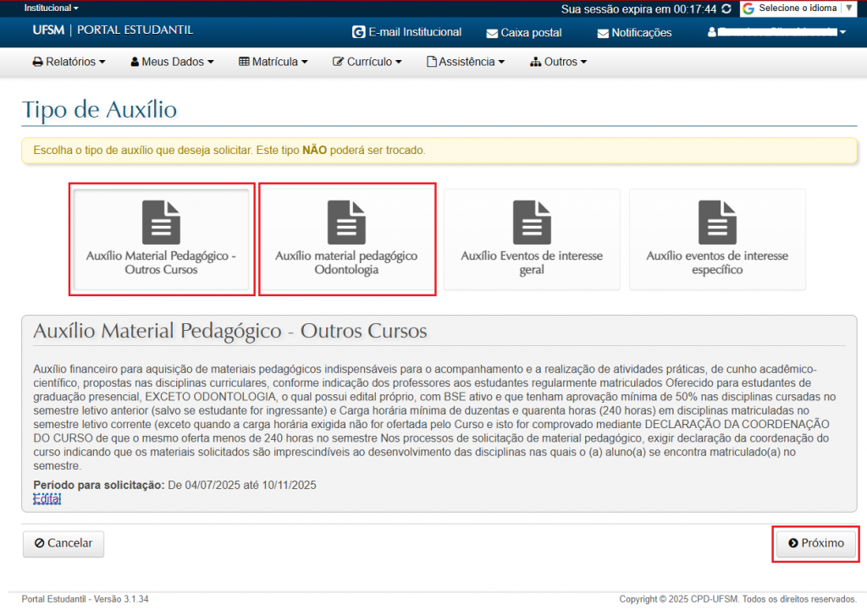The height and width of the screenshot is (616, 867).
Task: Expand the user account dropdown
Action: tap(776, 33)
